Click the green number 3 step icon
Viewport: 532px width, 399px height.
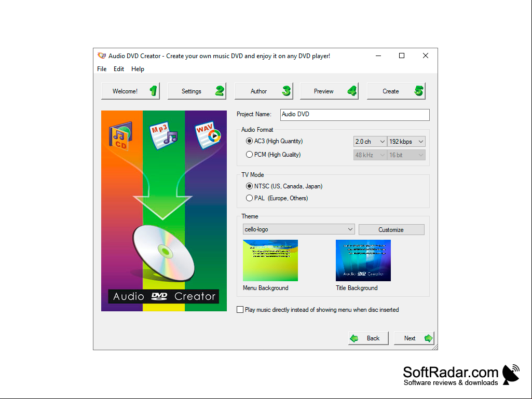coord(287,91)
